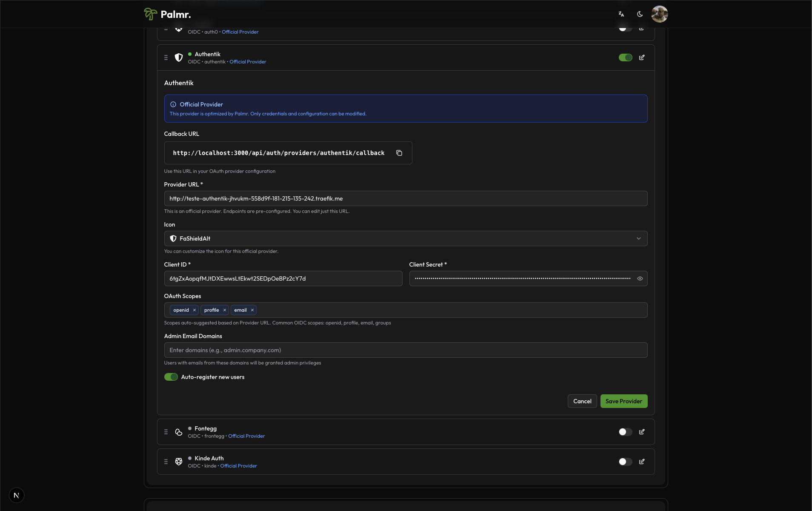Click the edit icon for Fontegg

pyautogui.click(x=642, y=432)
